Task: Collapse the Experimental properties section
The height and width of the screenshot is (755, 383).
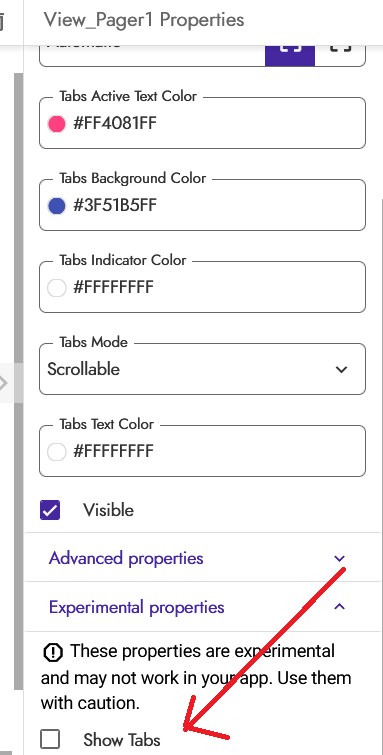Action: [x=202, y=607]
